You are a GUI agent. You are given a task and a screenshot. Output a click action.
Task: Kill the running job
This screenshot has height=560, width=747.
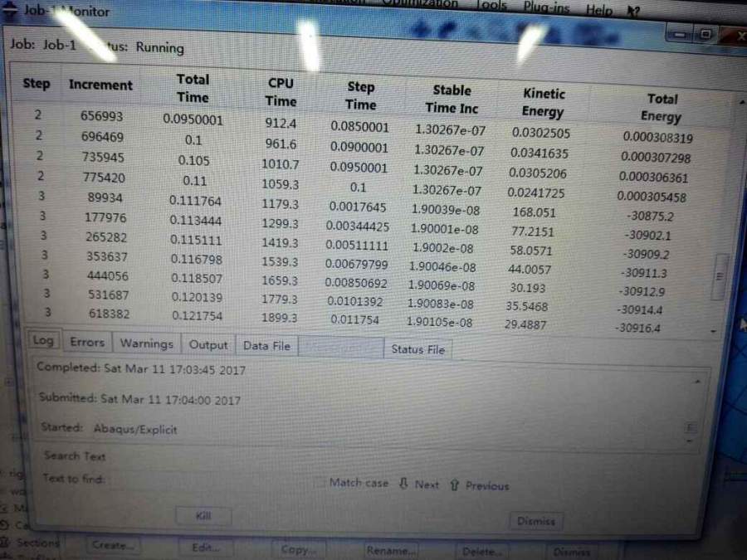click(203, 516)
